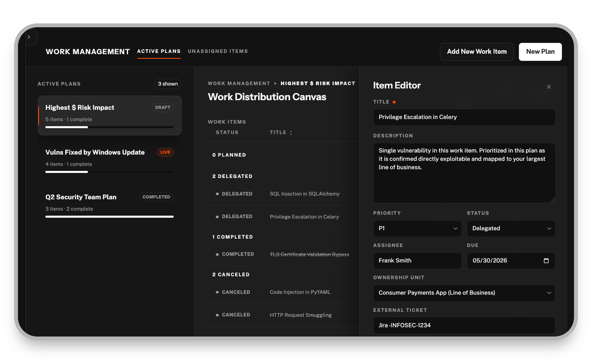Screen dimensions: 592x364
Task: Open the calendar picker in Due field
Action: click(546, 261)
